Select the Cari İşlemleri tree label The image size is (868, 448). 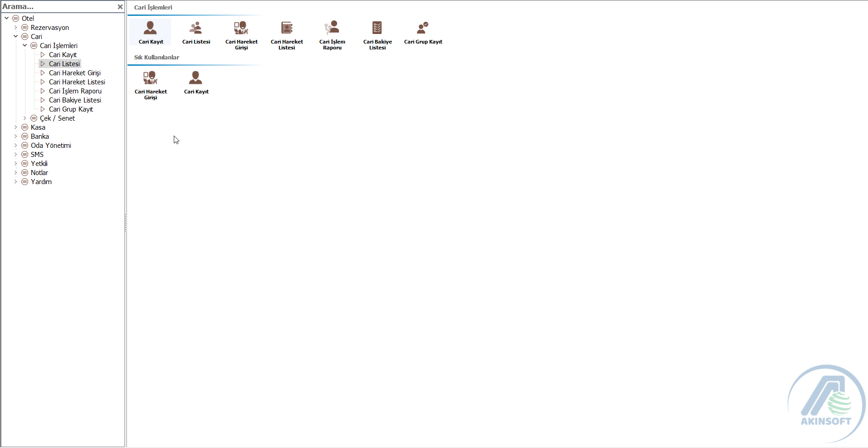(x=59, y=46)
